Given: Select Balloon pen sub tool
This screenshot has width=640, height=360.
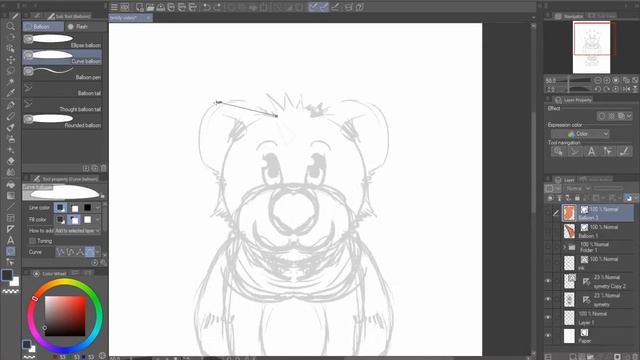Looking at the screenshot, I should click(x=62, y=72).
